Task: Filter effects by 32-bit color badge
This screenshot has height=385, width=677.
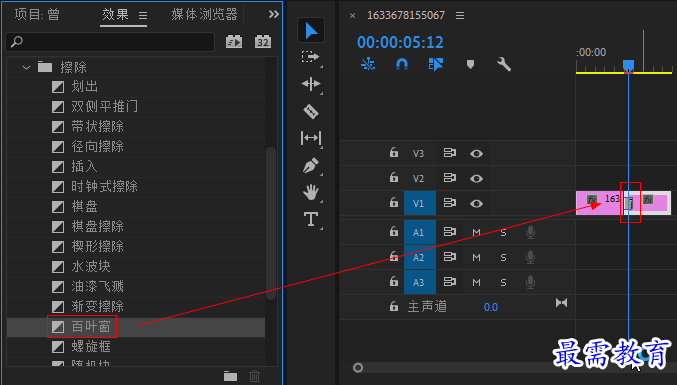Action: coord(263,42)
